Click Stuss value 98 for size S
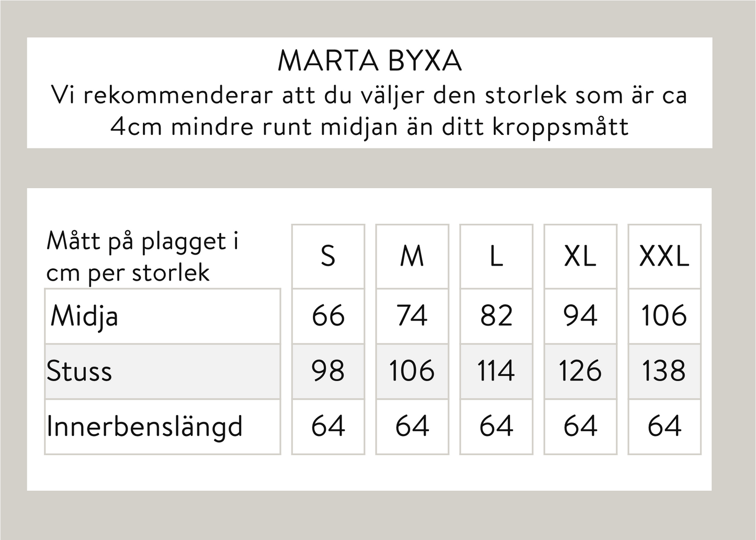This screenshot has width=756, height=540. pos(328,371)
